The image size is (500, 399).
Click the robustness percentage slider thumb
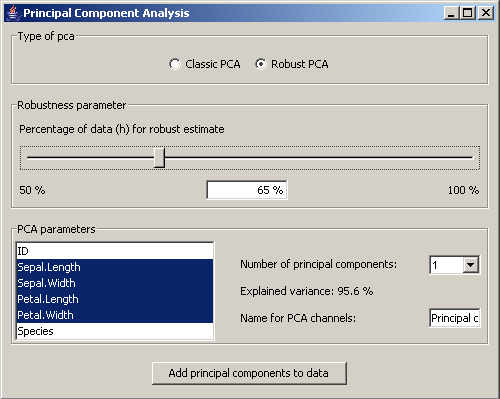pos(159,158)
